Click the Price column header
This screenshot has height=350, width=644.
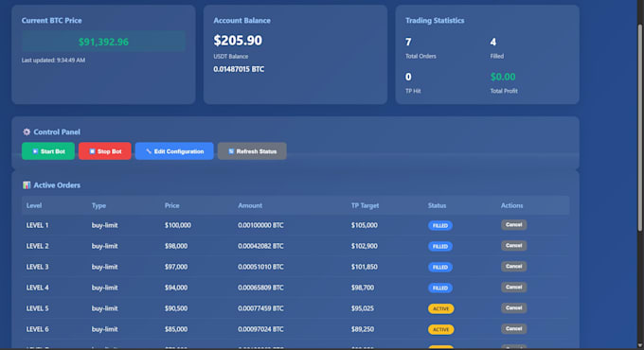point(172,205)
